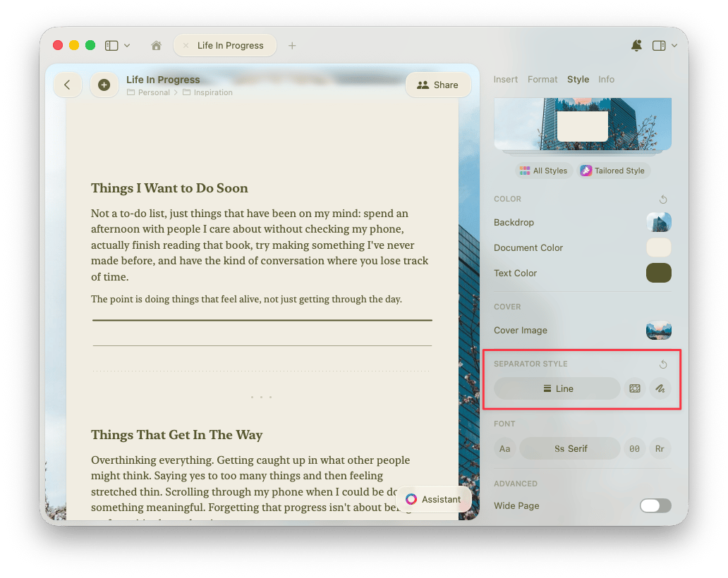728x578 pixels.
Task: Go to the Home screen icon
Action: (x=157, y=45)
